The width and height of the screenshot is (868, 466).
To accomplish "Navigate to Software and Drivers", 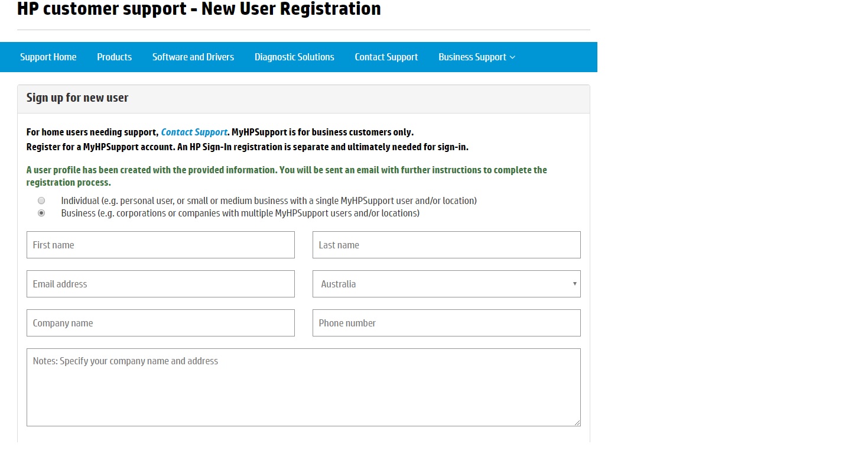I will point(193,57).
